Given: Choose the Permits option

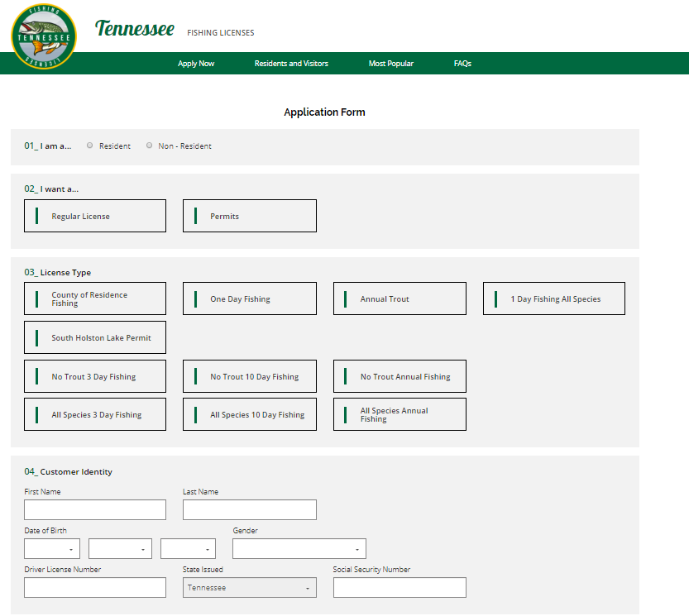Looking at the screenshot, I should tap(249, 216).
